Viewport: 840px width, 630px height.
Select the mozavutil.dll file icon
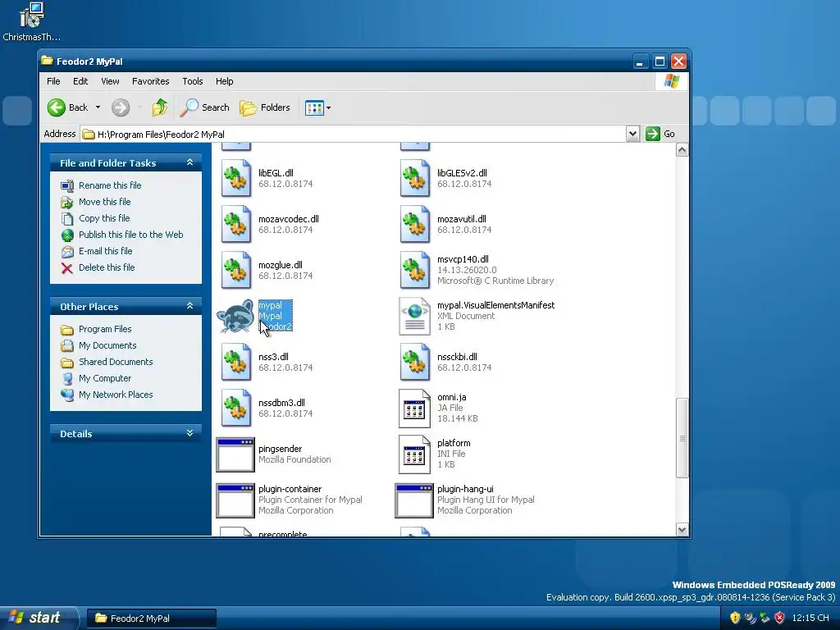[415, 225]
